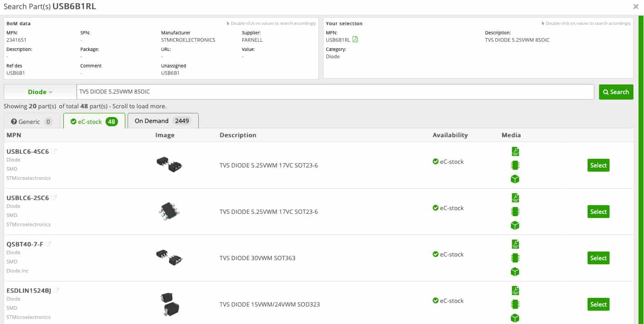This screenshot has height=324, width=644.
Task: Click the USBLC6-2SC6 part image thumbnail
Action: point(169,212)
